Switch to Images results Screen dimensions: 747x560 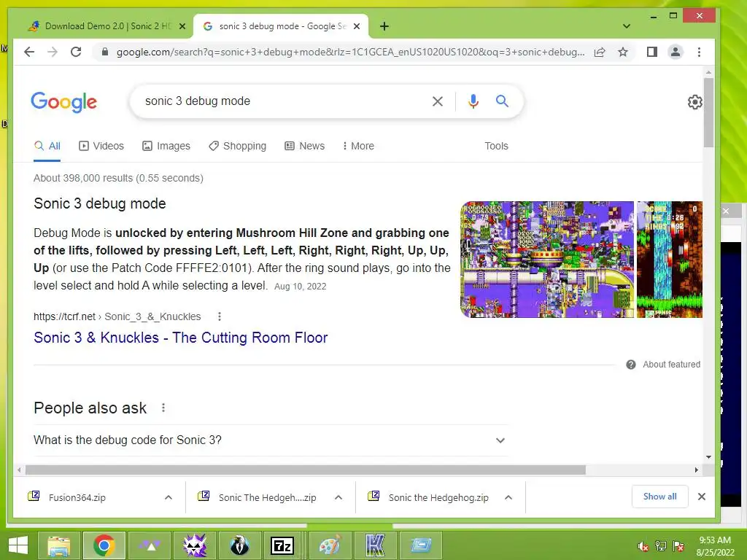pyautogui.click(x=166, y=146)
